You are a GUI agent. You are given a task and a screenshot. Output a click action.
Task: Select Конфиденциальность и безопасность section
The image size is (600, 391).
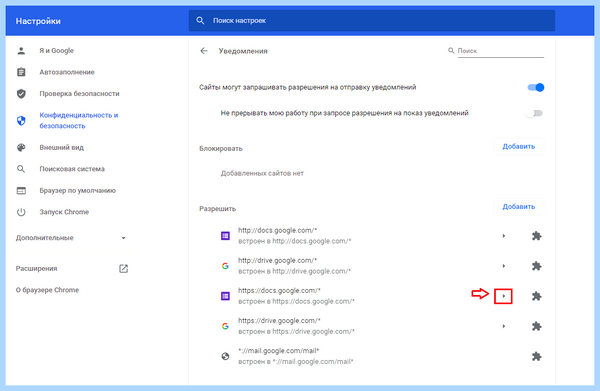coord(78,121)
